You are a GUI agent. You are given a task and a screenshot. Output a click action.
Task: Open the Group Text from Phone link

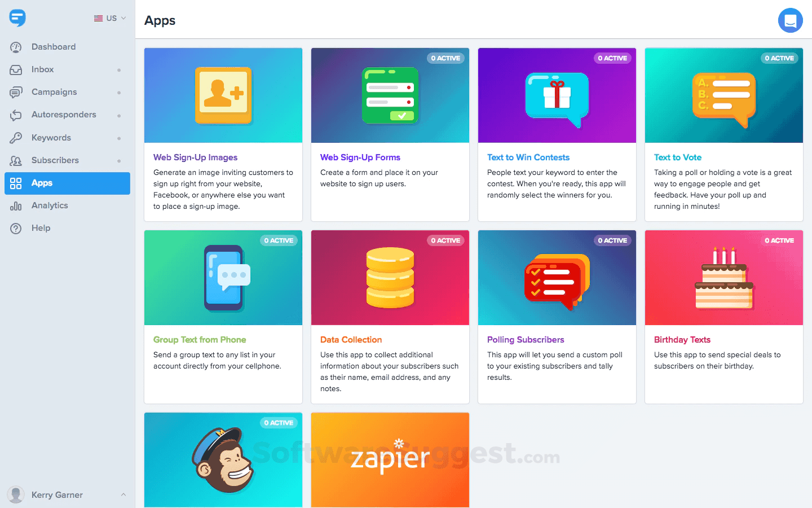[200, 340]
